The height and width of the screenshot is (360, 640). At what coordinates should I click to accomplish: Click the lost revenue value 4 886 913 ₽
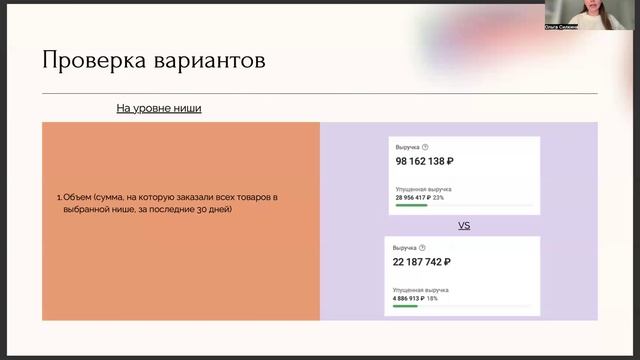pos(409,298)
